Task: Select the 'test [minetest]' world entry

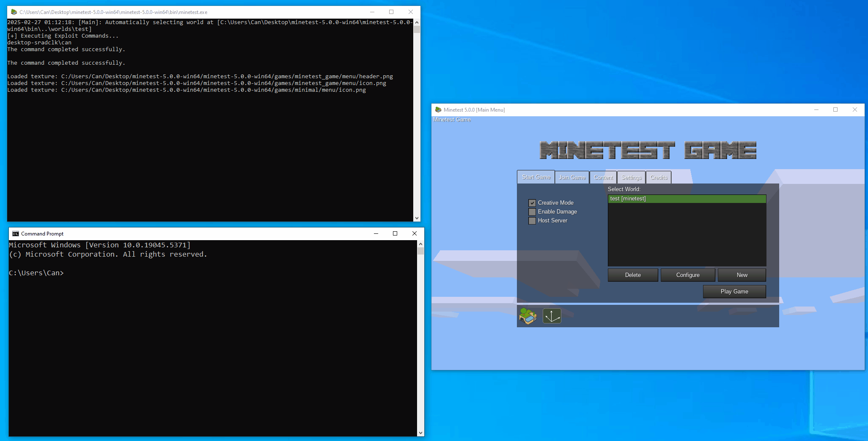Action: click(687, 199)
